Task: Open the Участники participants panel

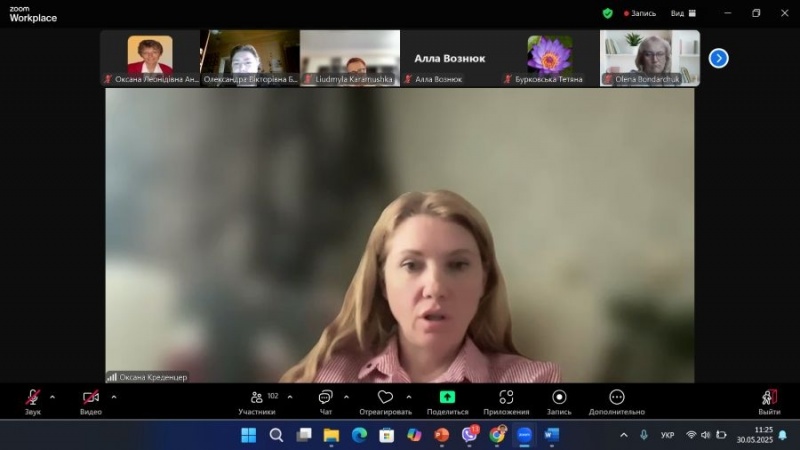Action: (257, 398)
